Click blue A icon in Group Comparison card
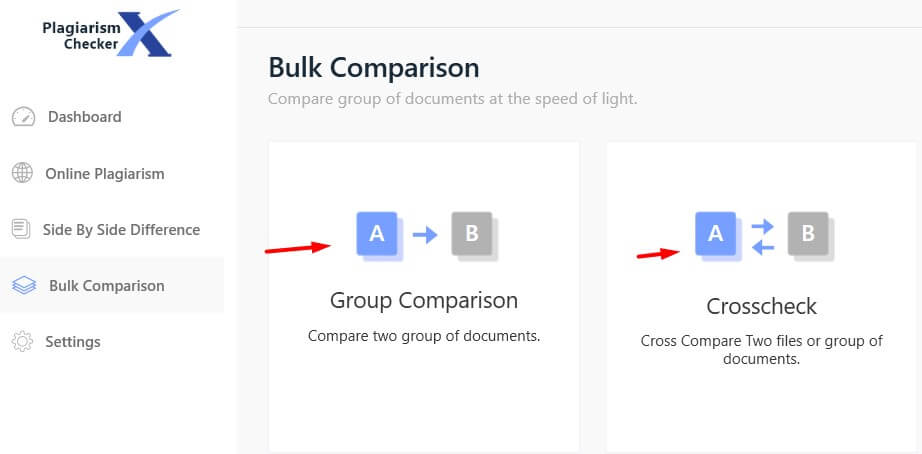 379,236
